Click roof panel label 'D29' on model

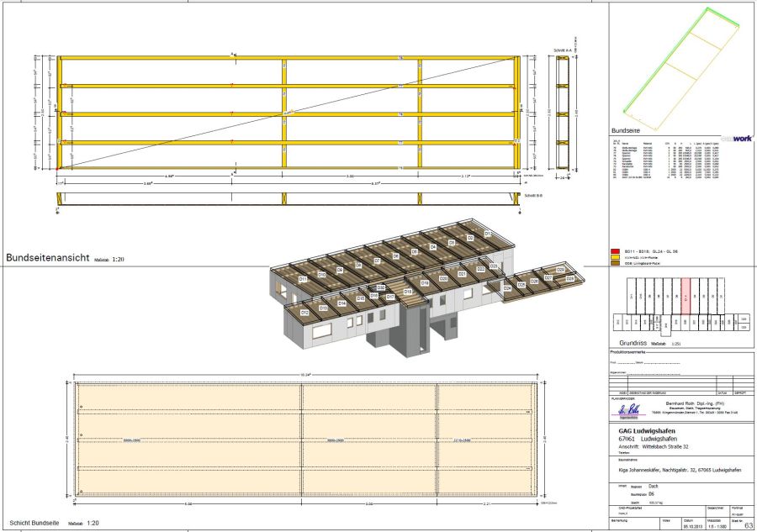pyautogui.click(x=560, y=270)
